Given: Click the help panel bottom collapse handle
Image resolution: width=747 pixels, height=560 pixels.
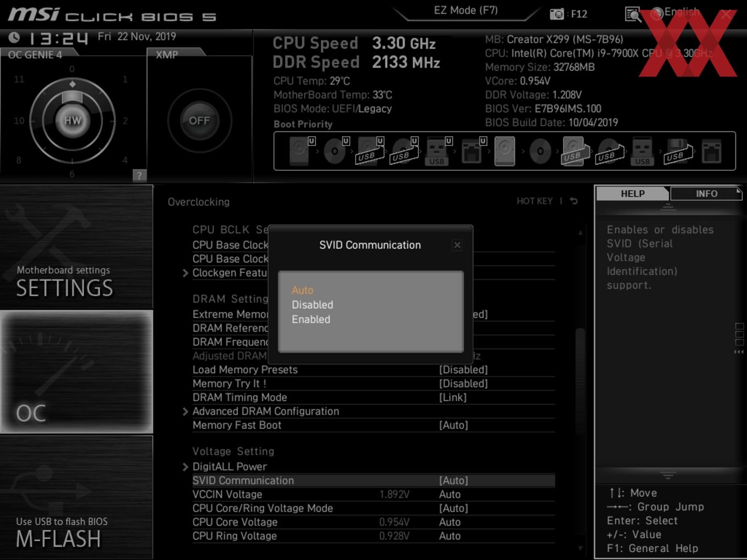Looking at the screenshot, I should (668, 475).
